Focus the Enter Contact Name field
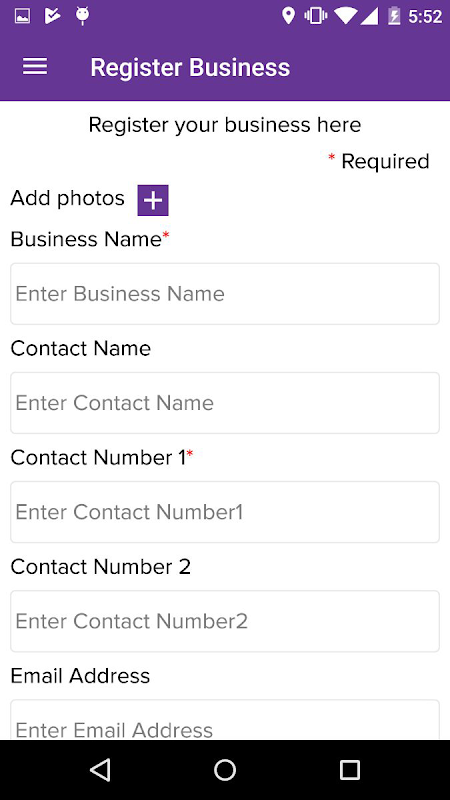Image resolution: width=450 pixels, height=800 pixels. pyautogui.click(x=225, y=403)
